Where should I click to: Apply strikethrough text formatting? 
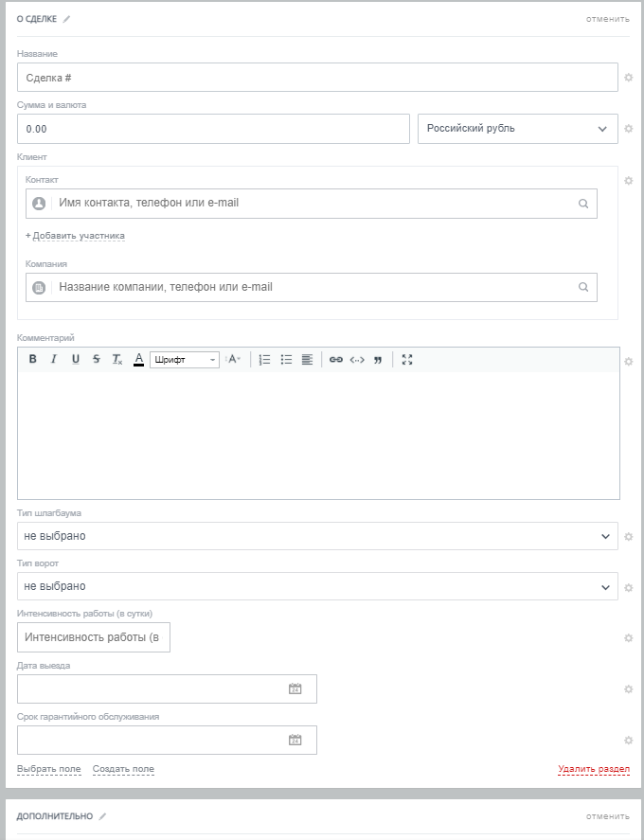[97, 360]
